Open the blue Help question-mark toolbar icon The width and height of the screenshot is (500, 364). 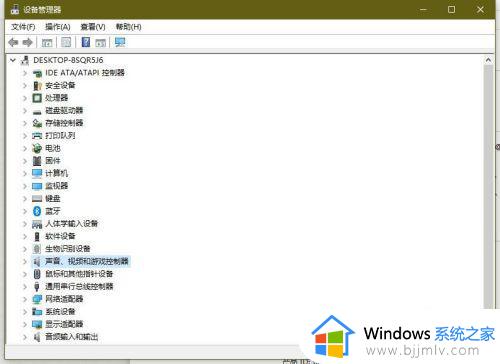tap(86, 42)
